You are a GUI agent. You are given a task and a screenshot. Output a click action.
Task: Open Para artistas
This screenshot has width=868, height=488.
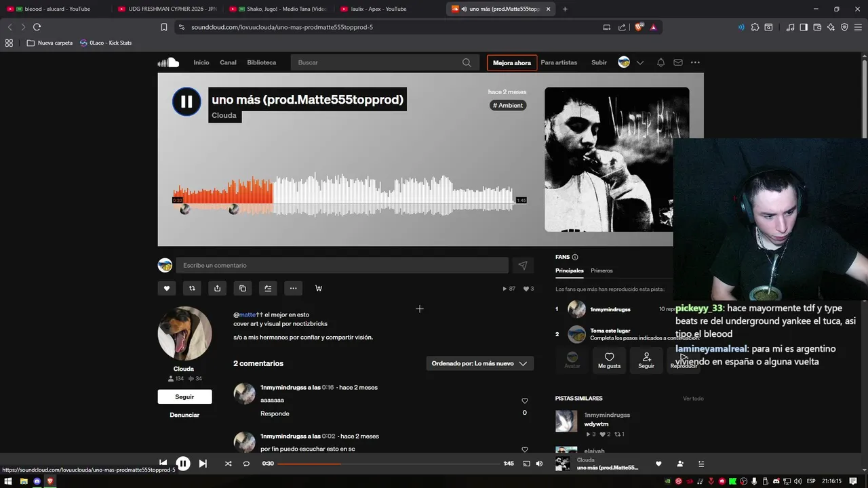pyautogui.click(x=559, y=62)
